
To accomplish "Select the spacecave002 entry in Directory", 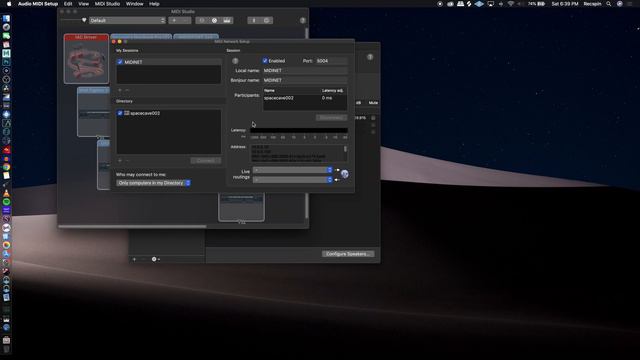I will [145, 113].
